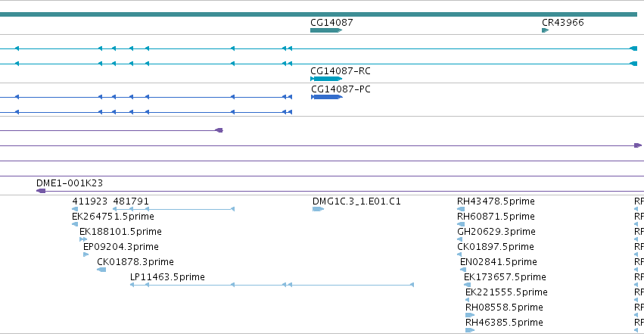Select the DMG1C.3_1.E01.C1 feature glyph

[x=319, y=209]
